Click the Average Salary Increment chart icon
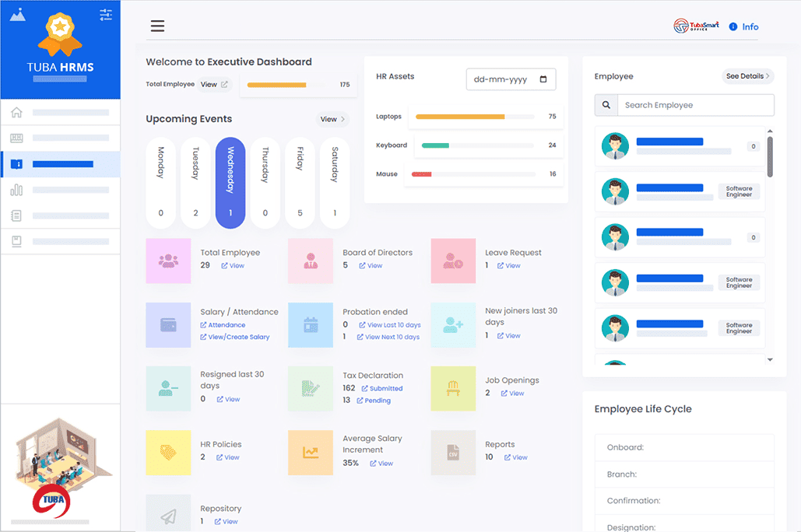801x532 pixels. coord(311,453)
